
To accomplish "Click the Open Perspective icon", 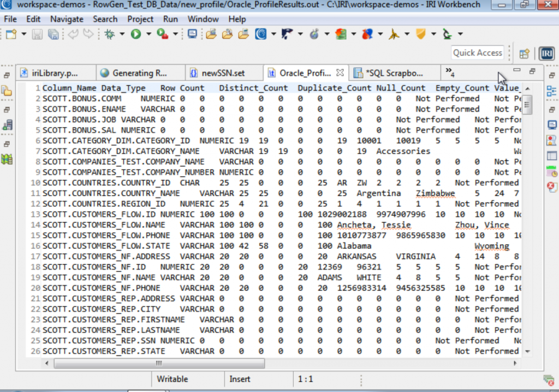I will (x=524, y=54).
